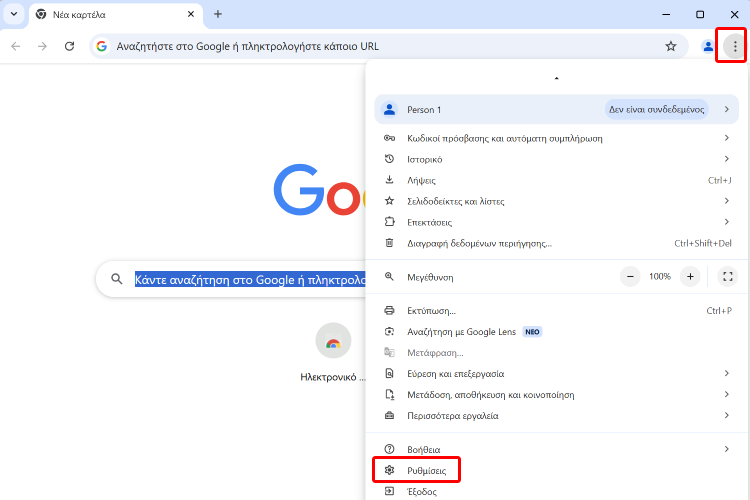Select Αναζήτηση με Google Lens
750x500 pixels.
tap(556, 332)
